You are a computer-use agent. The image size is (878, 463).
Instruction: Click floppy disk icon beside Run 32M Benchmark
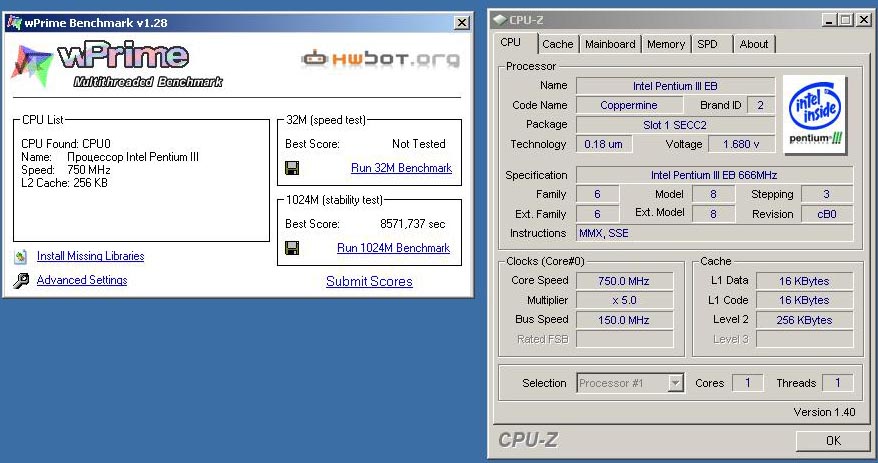click(292, 167)
